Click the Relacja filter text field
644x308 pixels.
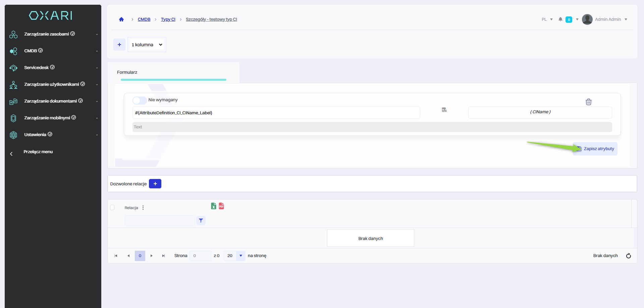tap(160, 221)
